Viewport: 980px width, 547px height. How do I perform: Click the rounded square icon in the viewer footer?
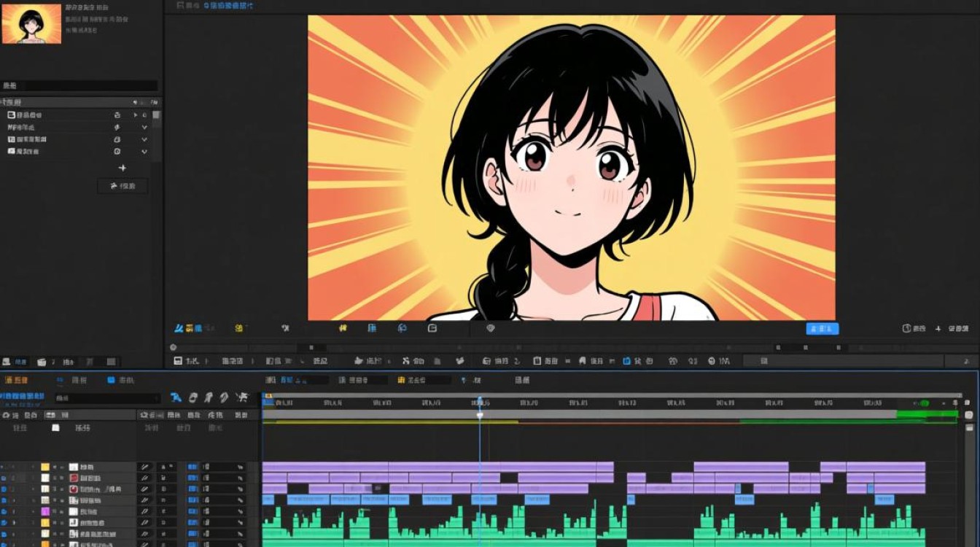432,328
